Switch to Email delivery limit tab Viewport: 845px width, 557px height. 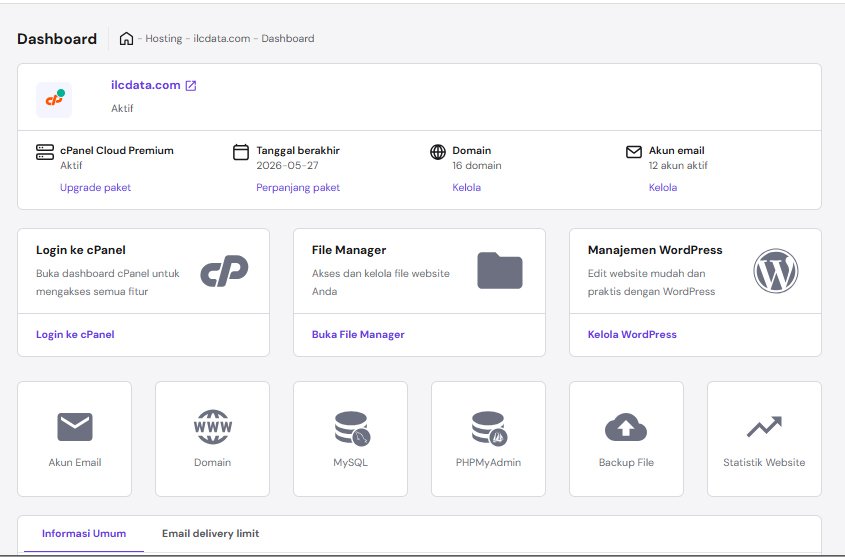[210, 533]
